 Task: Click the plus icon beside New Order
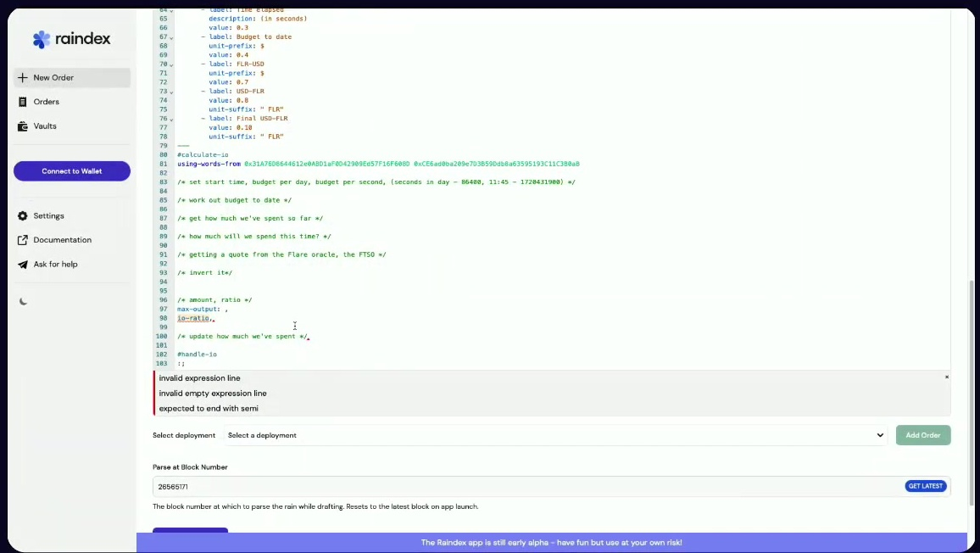23,78
